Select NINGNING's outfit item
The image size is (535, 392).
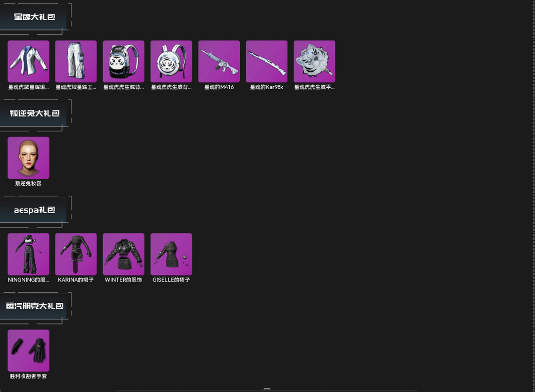(28, 254)
